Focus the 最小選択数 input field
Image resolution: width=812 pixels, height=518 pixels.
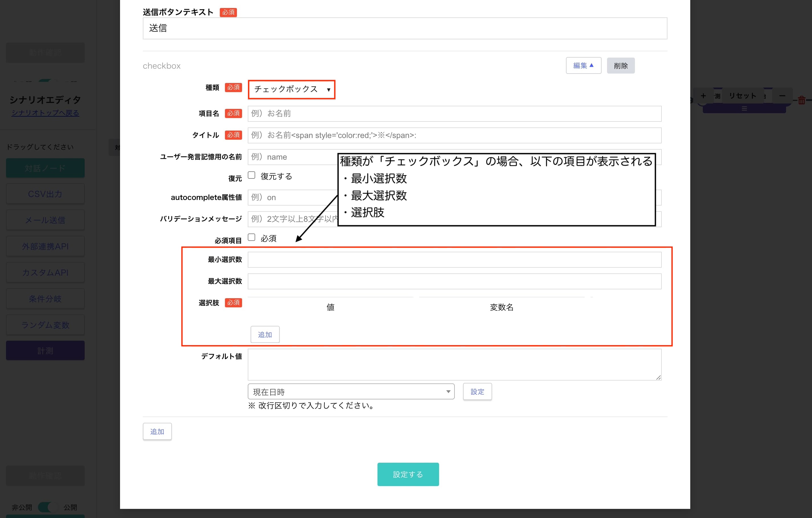tap(454, 260)
